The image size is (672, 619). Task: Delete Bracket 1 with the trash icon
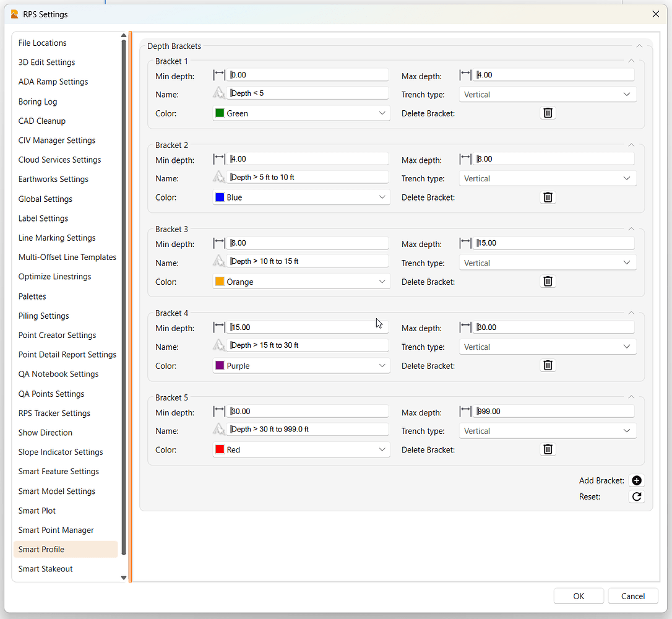tap(548, 113)
